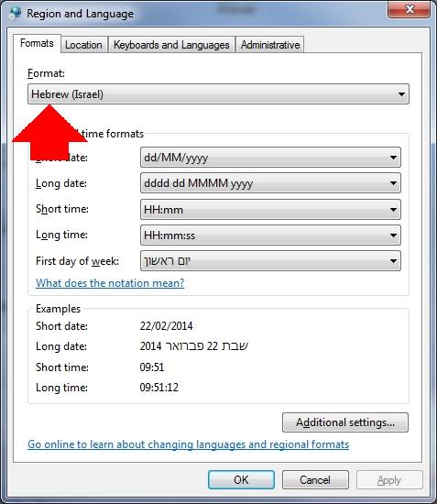The width and height of the screenshot is (437, 504).
Task: Open the First day of week dropdown
Action: click(x=270, y=260)
